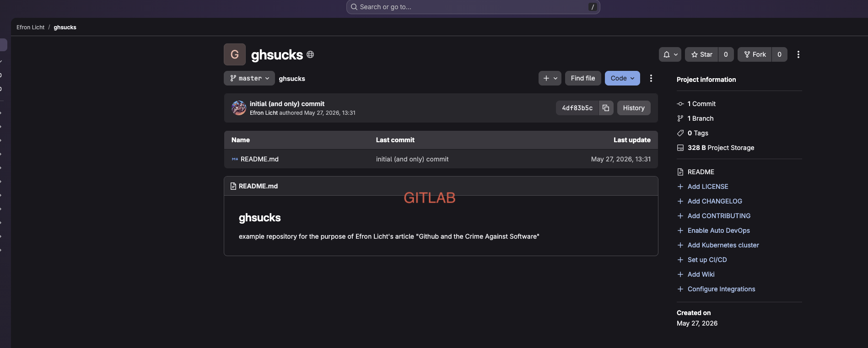Viewport: 868px width, 348px height.
Task: Copy commit SHA with the copy icon
Action: [x=606, y=108]
